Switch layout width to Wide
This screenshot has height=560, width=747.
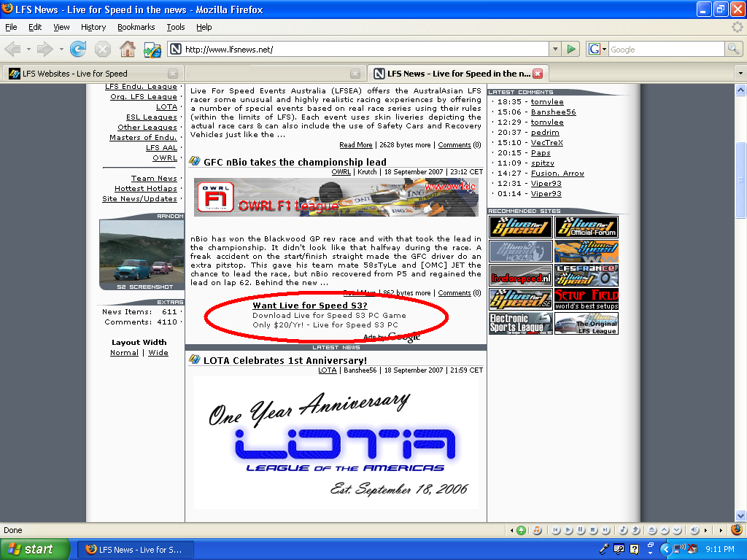pyautogui.click(x=158, y=352)
